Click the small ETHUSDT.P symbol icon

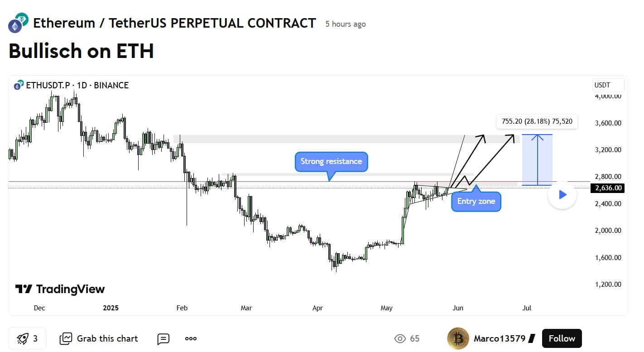pos(19,85)
